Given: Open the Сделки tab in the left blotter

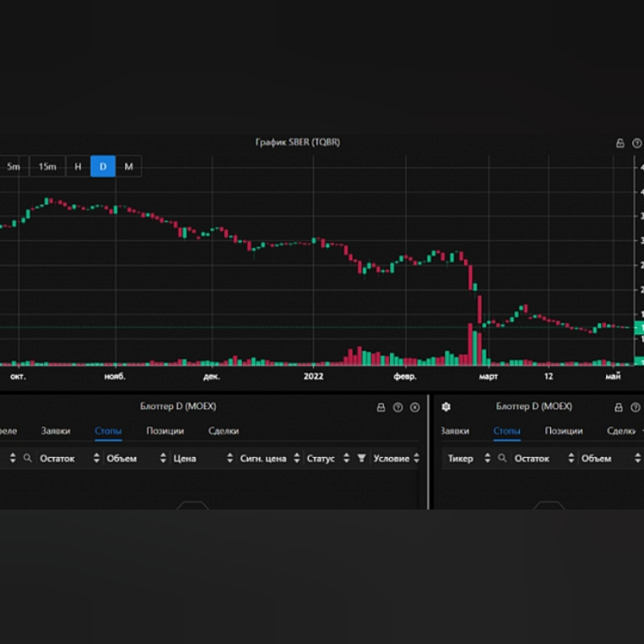Looking at the screenshot, I should (223, 431).
